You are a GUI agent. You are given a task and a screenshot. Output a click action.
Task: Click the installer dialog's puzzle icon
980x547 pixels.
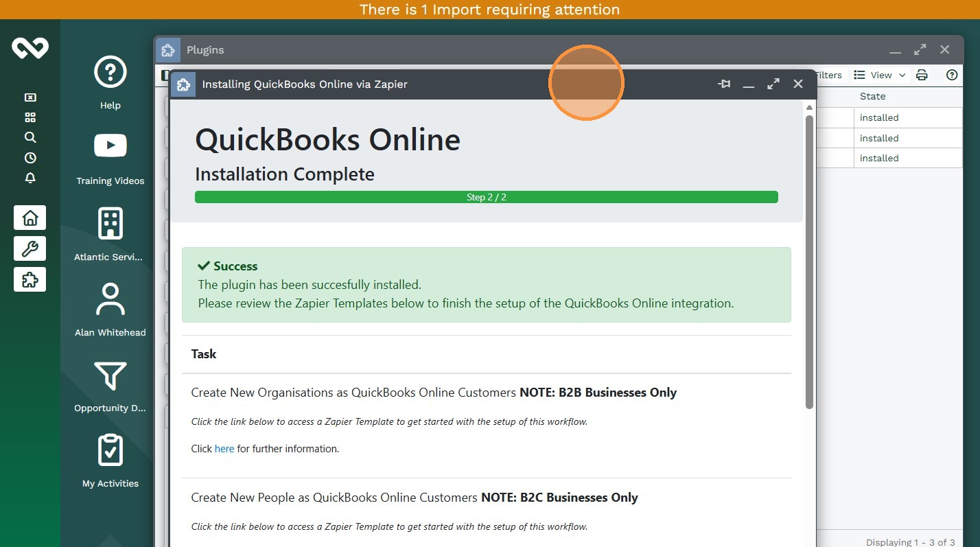183,84
